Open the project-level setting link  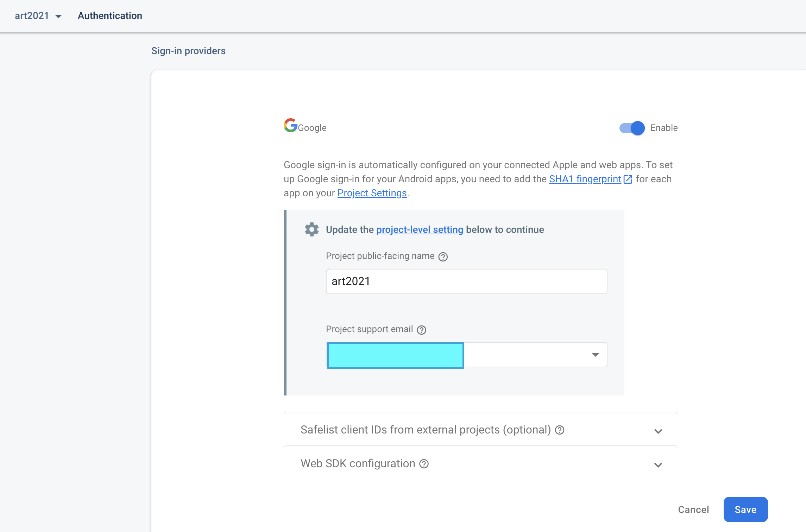point(420,230)
